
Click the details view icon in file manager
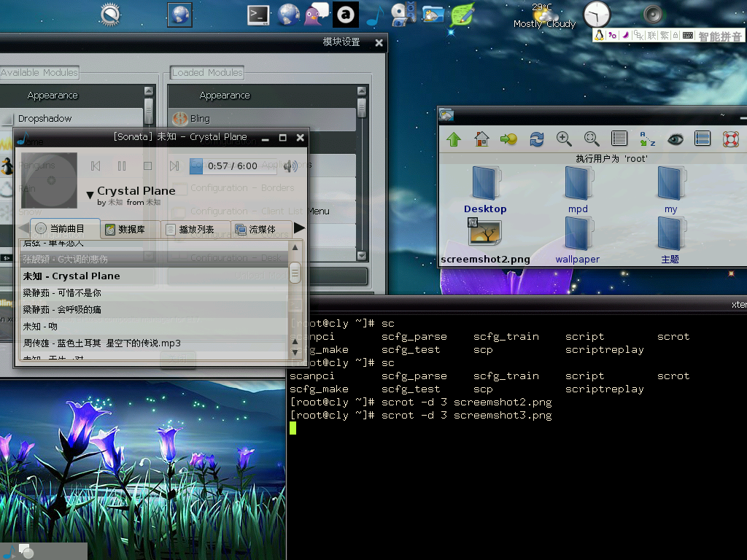703,139
